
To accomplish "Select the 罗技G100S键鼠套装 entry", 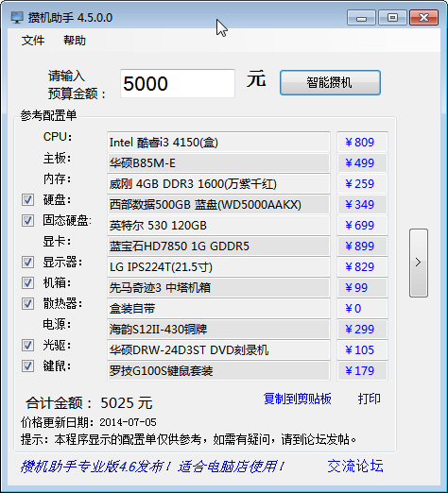I will (218, 371).
